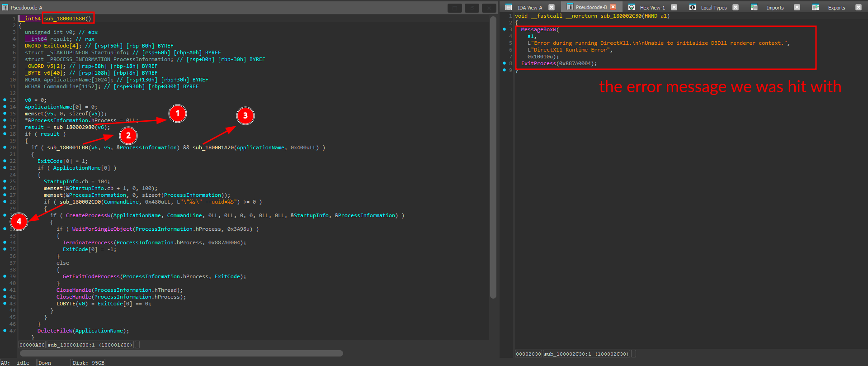Screen dimensions: 868x366
Task: Toggle breakpoint dot on line 39 in Pseudocode-A
Action: [x=5, y=276]
